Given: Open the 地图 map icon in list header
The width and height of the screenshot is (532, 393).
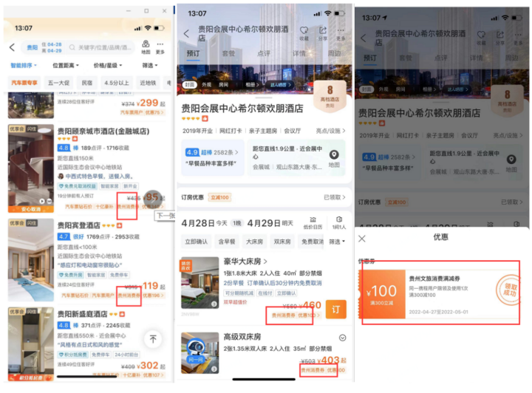Looking at the screenshot, I should [x=146, y=47].
